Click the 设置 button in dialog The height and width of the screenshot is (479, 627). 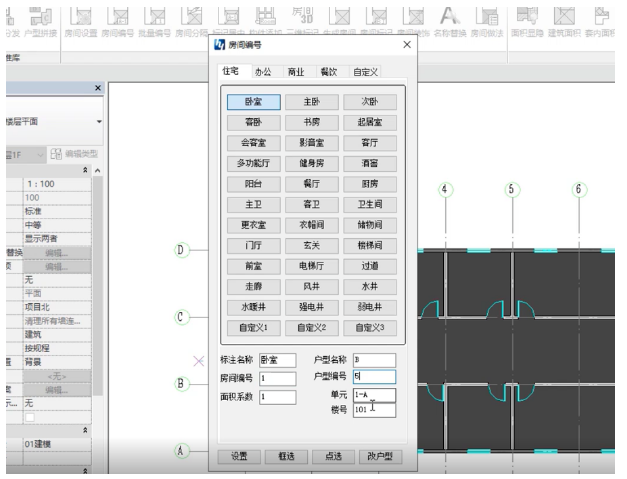click(239, 457)
